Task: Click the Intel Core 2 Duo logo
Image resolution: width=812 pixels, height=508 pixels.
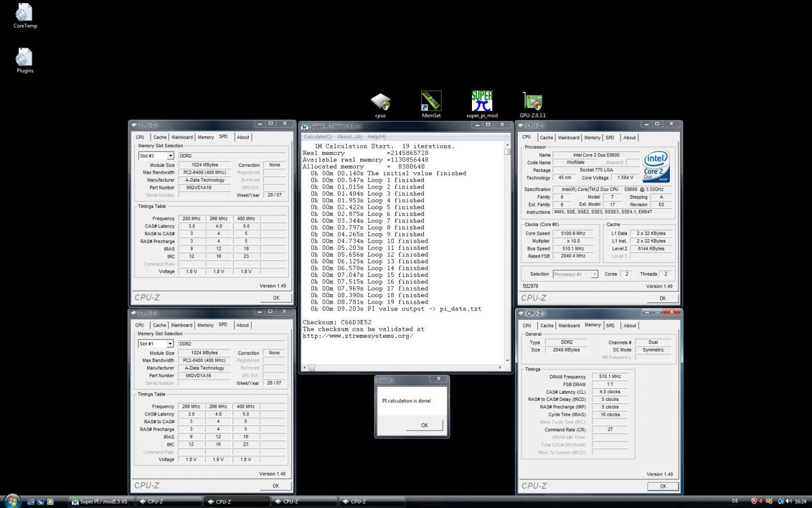Action: [655, 166]
